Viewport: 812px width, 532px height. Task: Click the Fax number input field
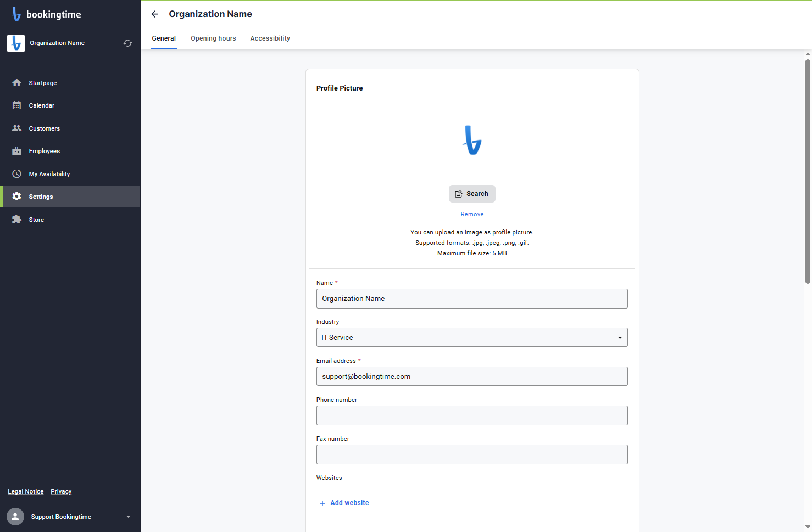click(x=472, y=455)
